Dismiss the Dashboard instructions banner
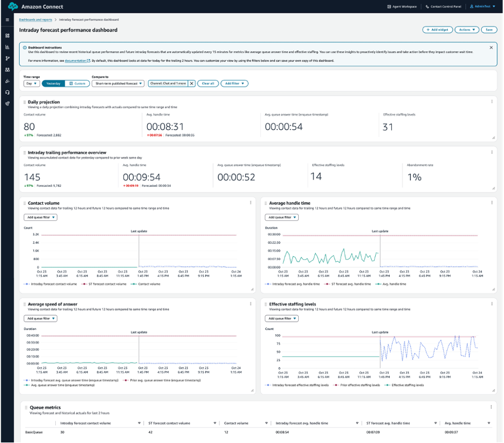The width and height of the screenshot is (504, 443). 490,47
